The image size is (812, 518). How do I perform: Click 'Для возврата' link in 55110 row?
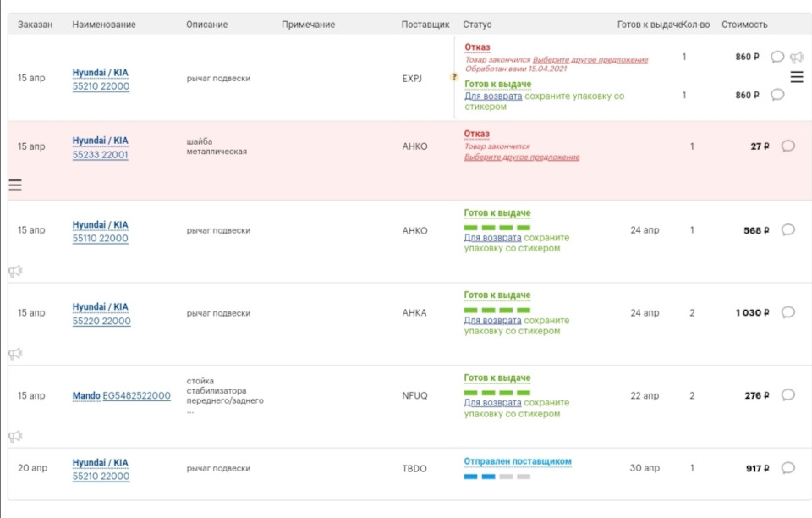coord(492,239)
